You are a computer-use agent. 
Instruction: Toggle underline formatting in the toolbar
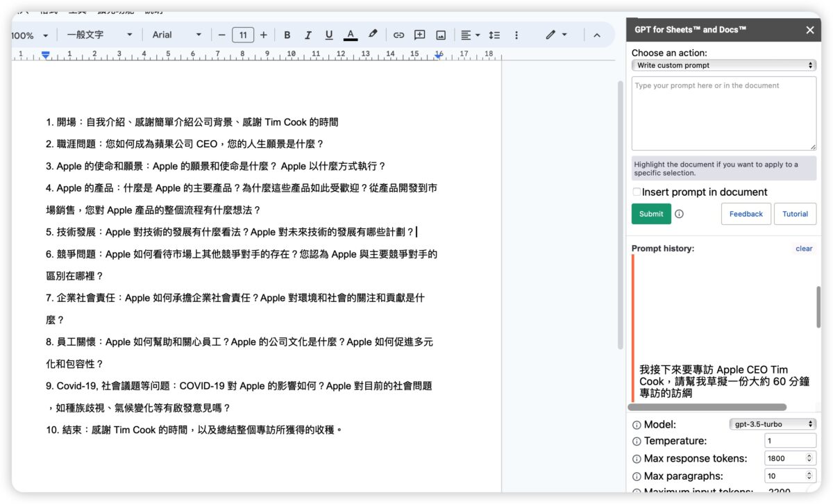(329, 35)
